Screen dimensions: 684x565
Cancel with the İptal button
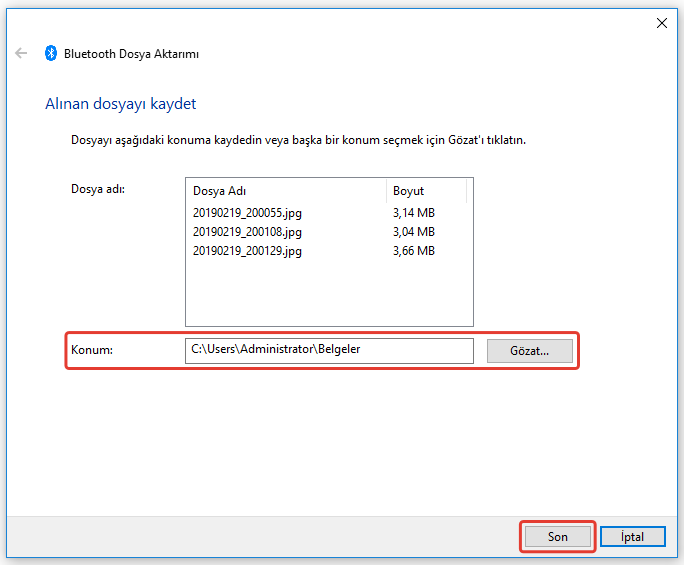[x=633, y=536]
